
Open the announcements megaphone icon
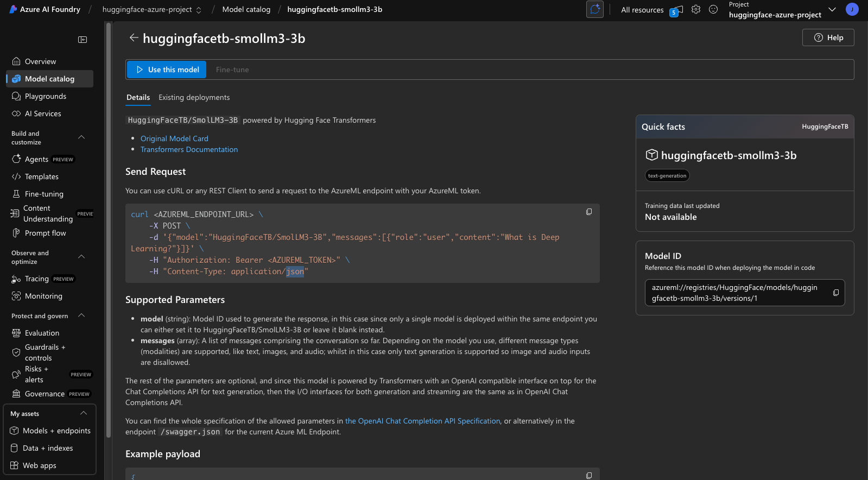[x=677, y=10]
